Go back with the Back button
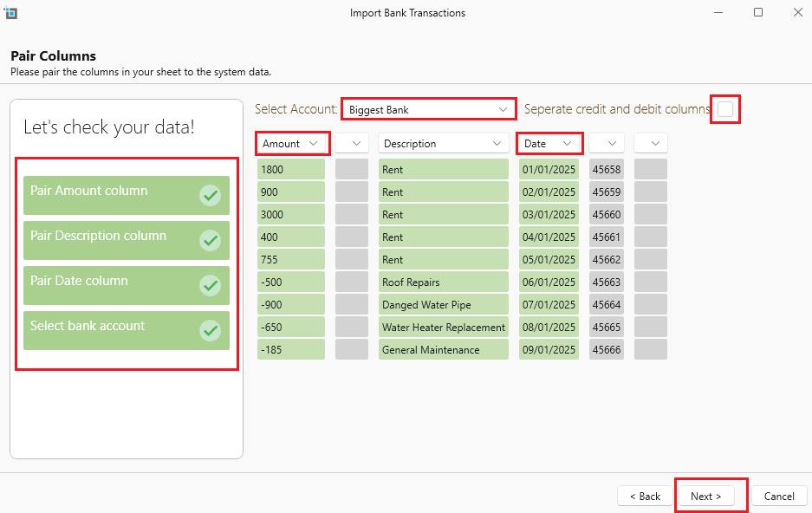Image resolution: width=812 pixels, height=513 pixels. (645, 497)
